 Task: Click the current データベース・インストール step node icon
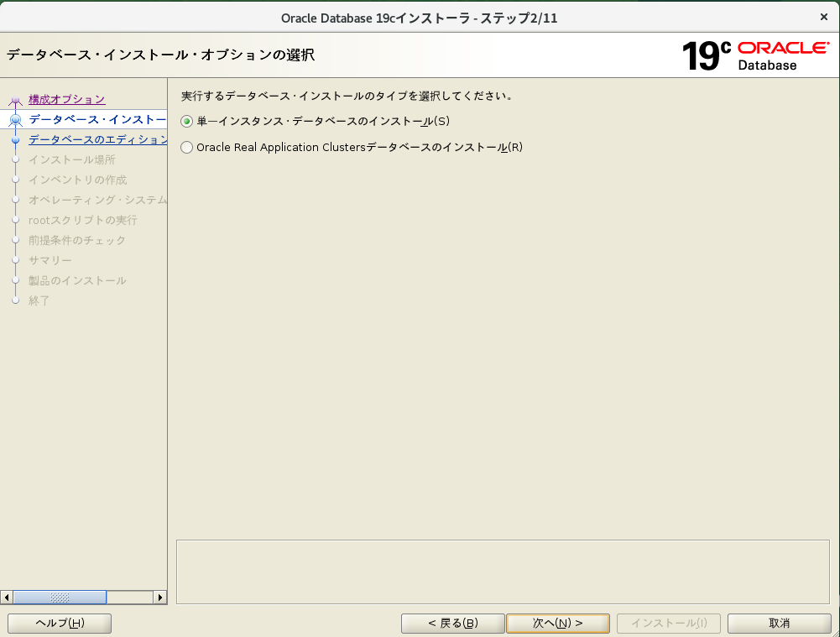point(15,120)
